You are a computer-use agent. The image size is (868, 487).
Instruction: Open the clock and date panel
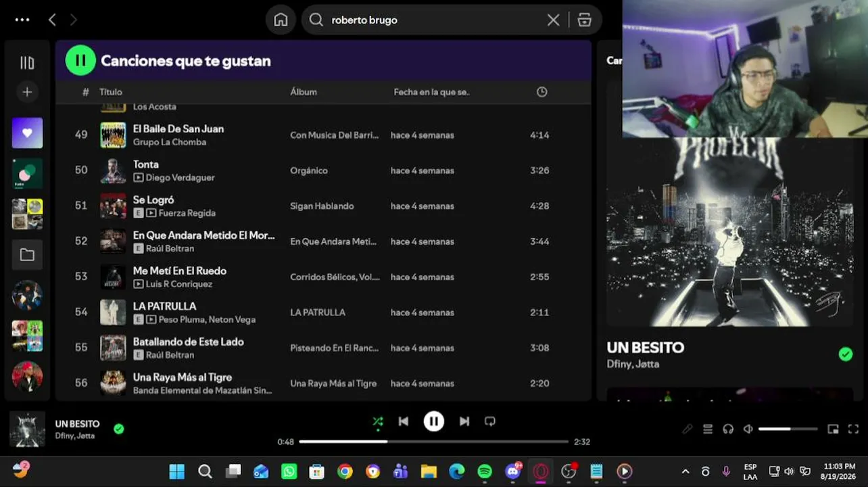839,471
